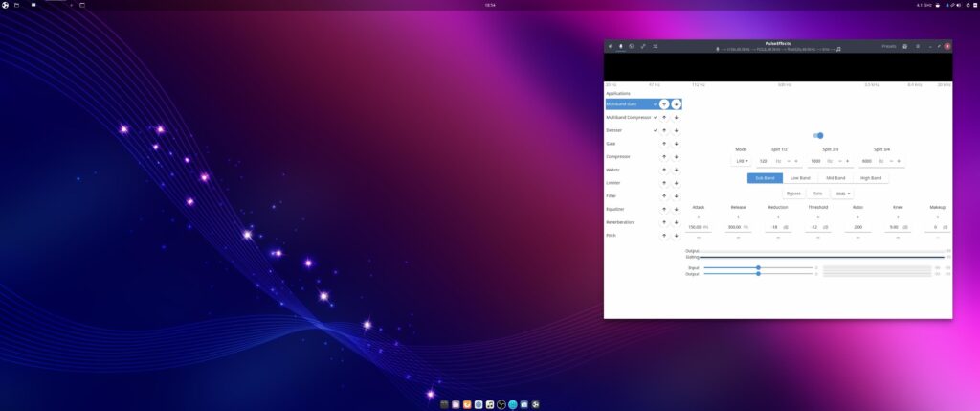This screenshot has width=980, height=411.
Task: Switch to the Mid Band tab
Action: (x=835, y=178)
